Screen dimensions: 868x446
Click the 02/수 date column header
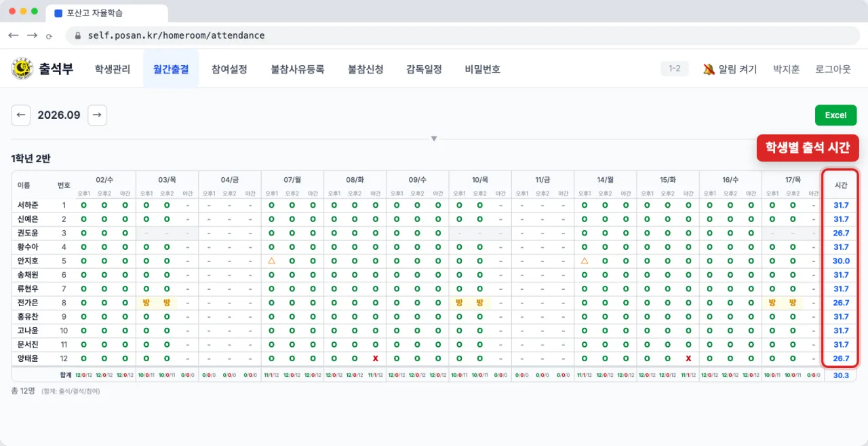(x=104, y=180)
